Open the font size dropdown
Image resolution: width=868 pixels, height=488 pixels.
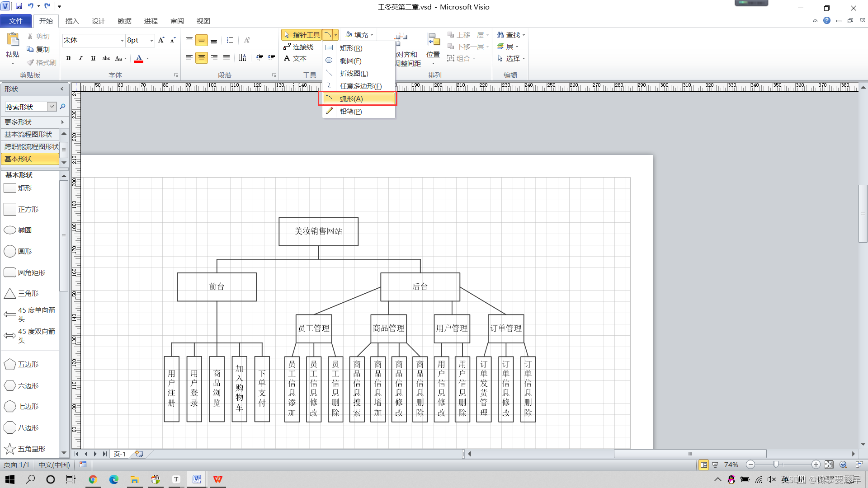[151, 41]
